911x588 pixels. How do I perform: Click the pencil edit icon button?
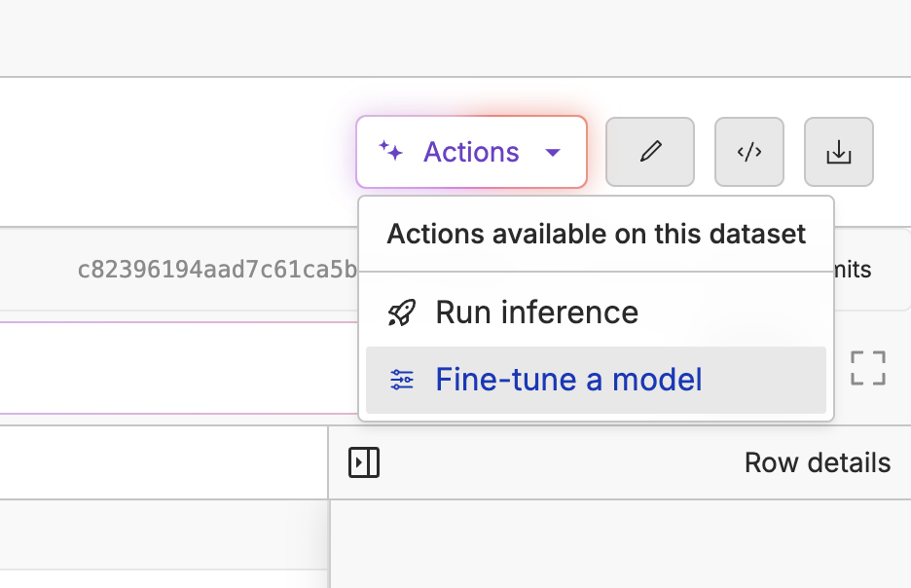(650, 152)
